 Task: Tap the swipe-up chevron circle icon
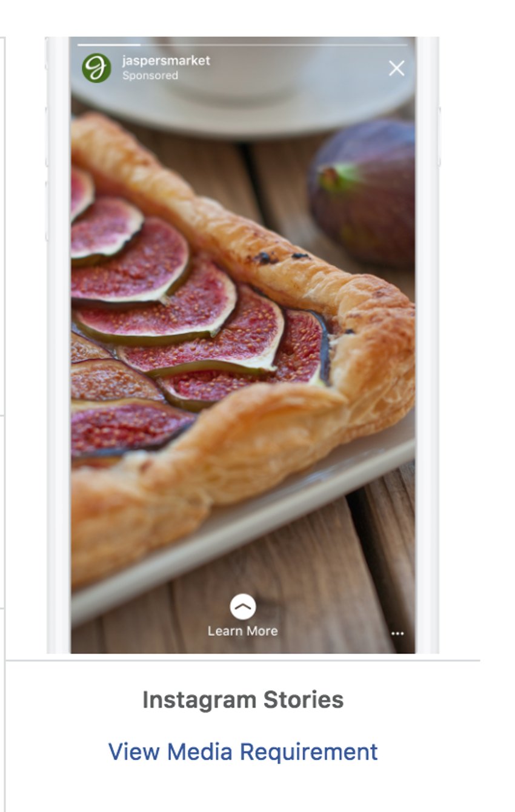pyautogui.click(x=243, y=607)
